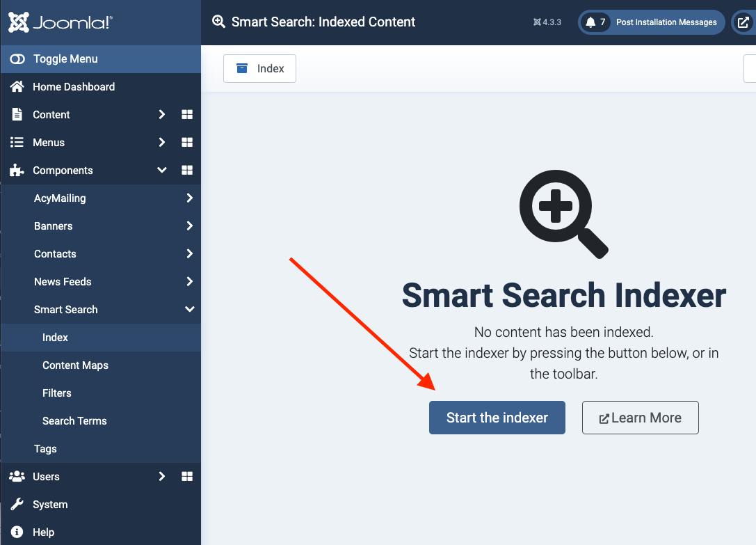The width and height of the screenshot is (756, 545).
Task: Open the Users dashboard grid icon
Action: click(186, 477)
